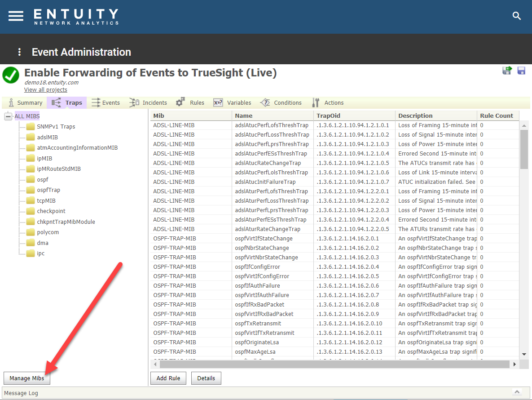532x400 pixels.
Task: Click the Traps tab icon
Action: tap(56, 102)
